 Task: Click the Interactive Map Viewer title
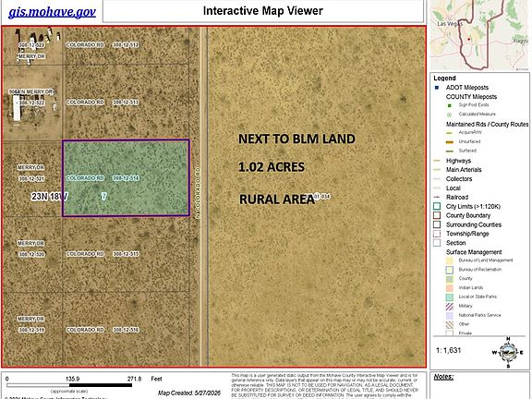(x=262, y=11)
